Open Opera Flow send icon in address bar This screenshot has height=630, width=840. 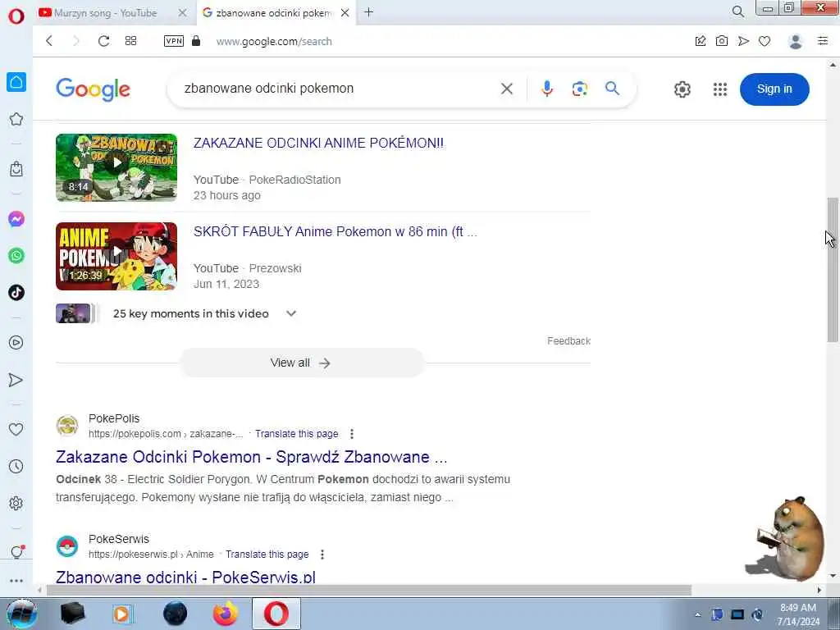coord(743,41)
